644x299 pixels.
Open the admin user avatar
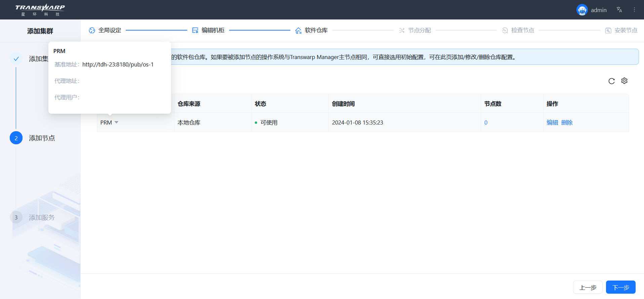582,10
